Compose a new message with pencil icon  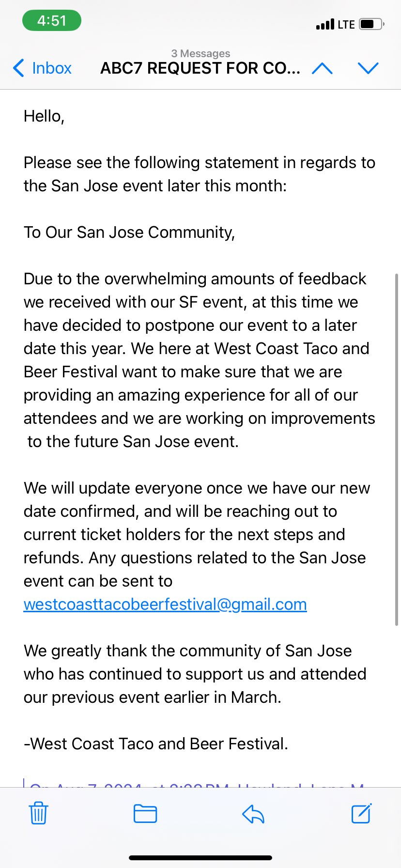(x=361, y=813)
